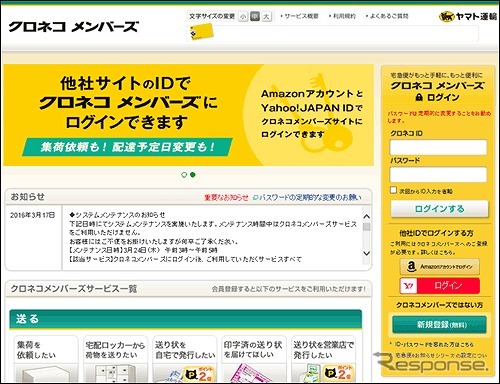Select the first carousel dot
500x384 pixels.
point(184,175)
